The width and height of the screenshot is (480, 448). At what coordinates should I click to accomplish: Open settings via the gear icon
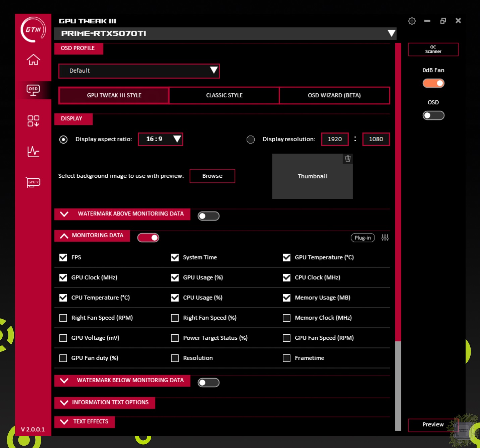[412, 21]
